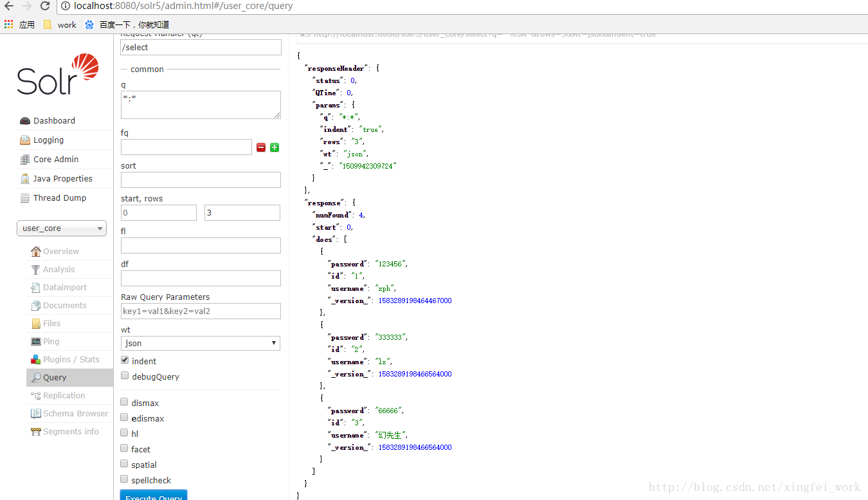Select the Query menu item
Image resolution: width=868 pixels, height=500 pixels.
click(70, 378)
